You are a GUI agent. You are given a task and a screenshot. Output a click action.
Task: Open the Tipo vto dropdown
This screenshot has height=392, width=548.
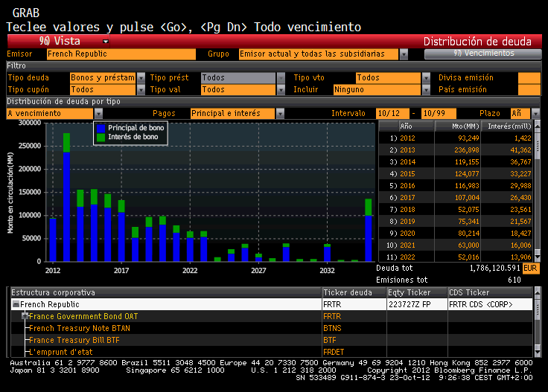425,77
